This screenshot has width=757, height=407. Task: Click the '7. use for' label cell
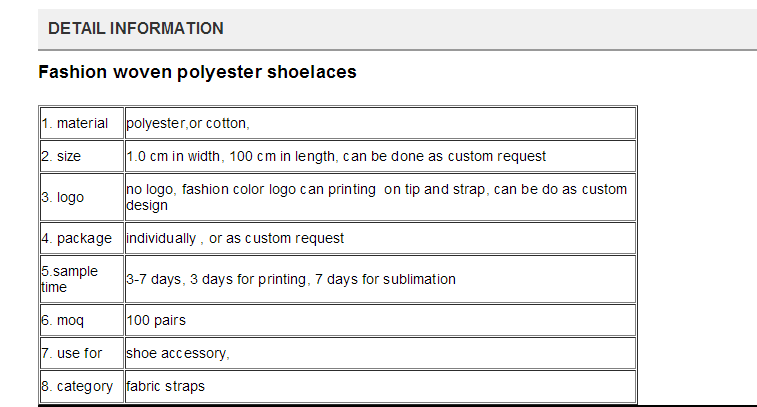(x=82, y=353)
